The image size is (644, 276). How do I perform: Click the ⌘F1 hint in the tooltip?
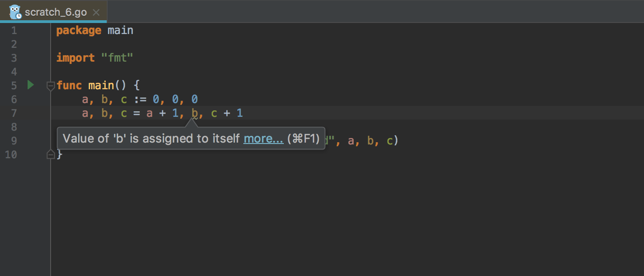[x=303, y=138]
